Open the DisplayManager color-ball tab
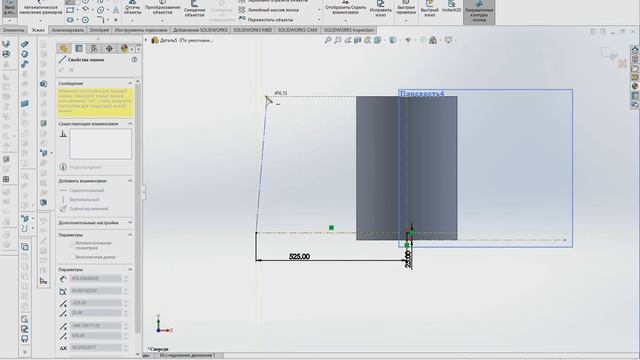This screenshot has height=360, width=640. (124, 49)
